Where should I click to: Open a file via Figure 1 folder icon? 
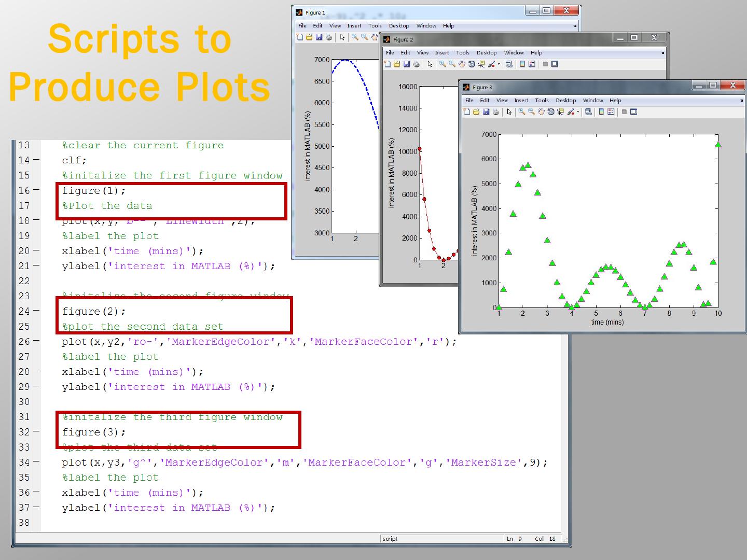click(309, 37)
